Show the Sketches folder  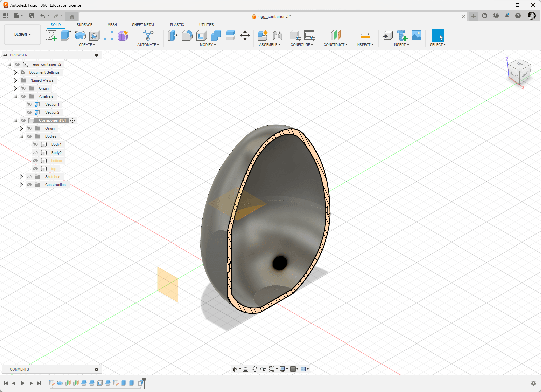pos(29,177)
